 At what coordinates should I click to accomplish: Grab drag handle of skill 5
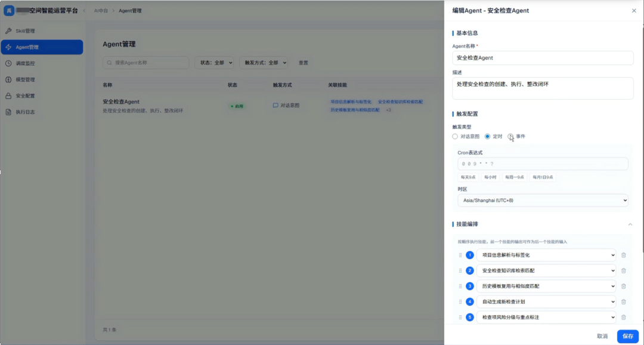pyautogui.click(x=460, y=317)
